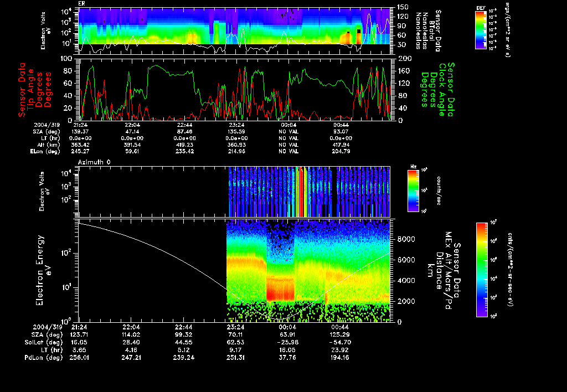Click the lower SZA value 99.32
This screenshot has width=567, height=392.
coord(184,334)
